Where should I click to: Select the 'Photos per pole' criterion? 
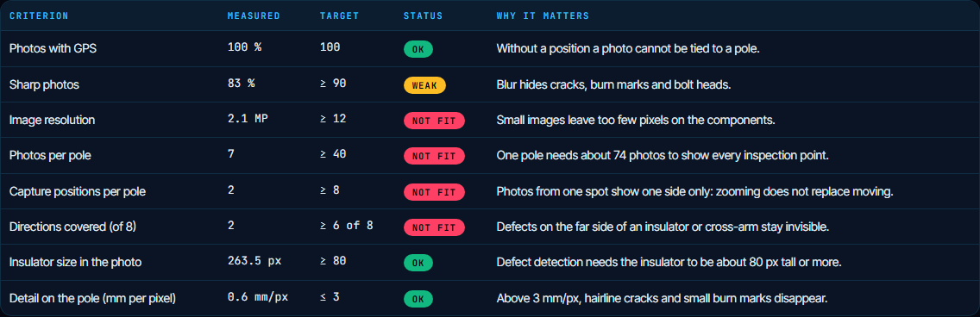click(x=50, y=156)
